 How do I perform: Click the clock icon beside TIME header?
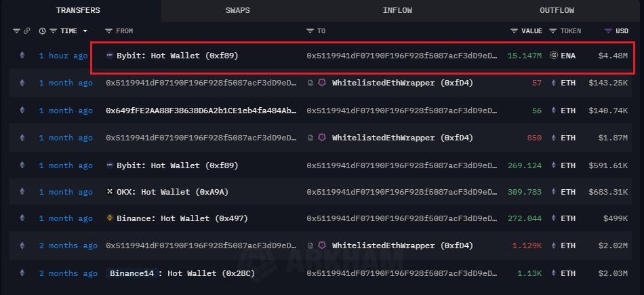click(43, 31)
